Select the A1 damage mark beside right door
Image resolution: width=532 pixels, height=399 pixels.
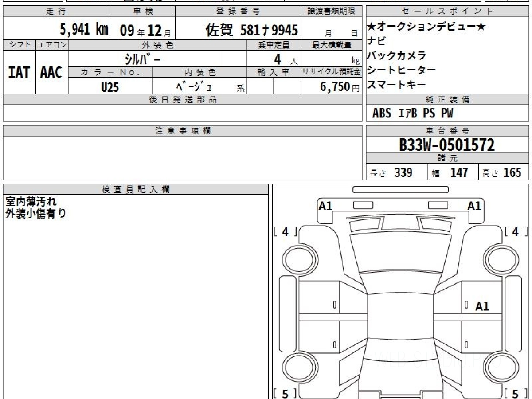point(482,306)
